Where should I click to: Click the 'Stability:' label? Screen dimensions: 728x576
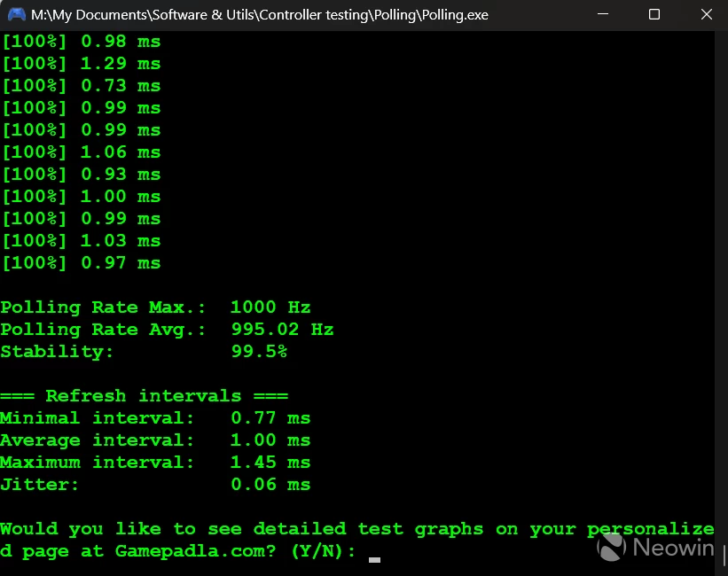(57, 352)
